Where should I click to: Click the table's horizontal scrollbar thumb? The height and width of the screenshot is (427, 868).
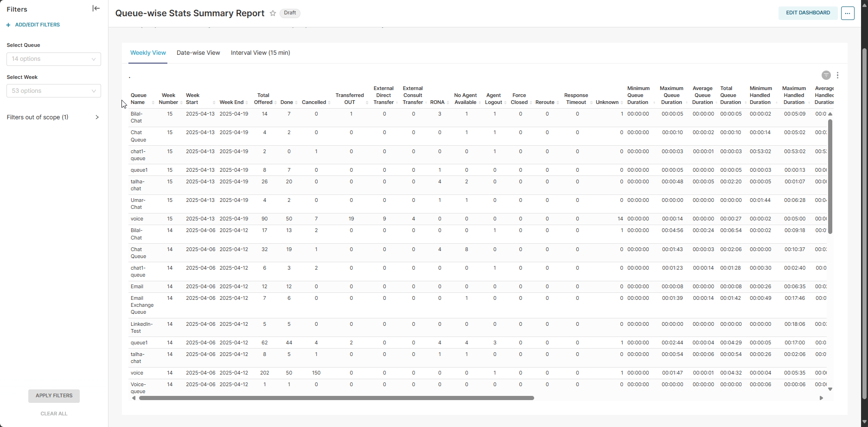pyautogui.click(x=336, y=398)
